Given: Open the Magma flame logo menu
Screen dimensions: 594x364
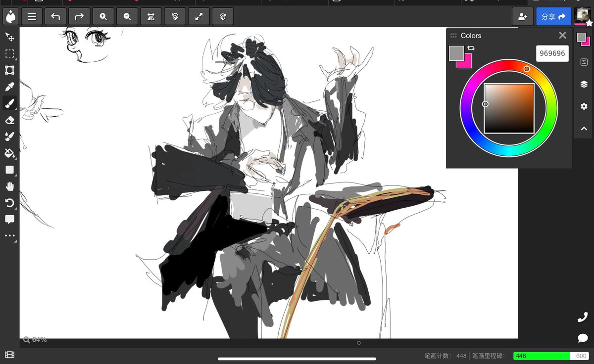Looking at the screenshot, I should point(10,16).
